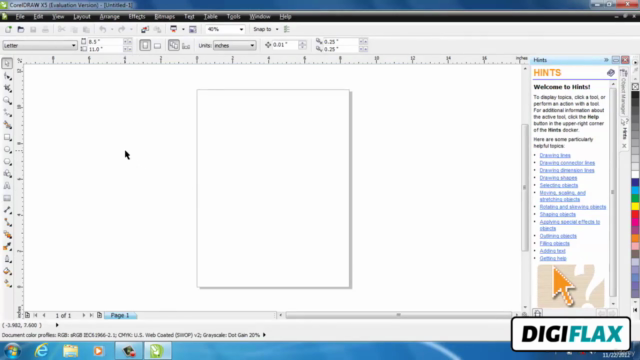This screenshot has height=360, width=640.
Task: Set page to Portrait orientation
Action: click(x=145, y=45)
